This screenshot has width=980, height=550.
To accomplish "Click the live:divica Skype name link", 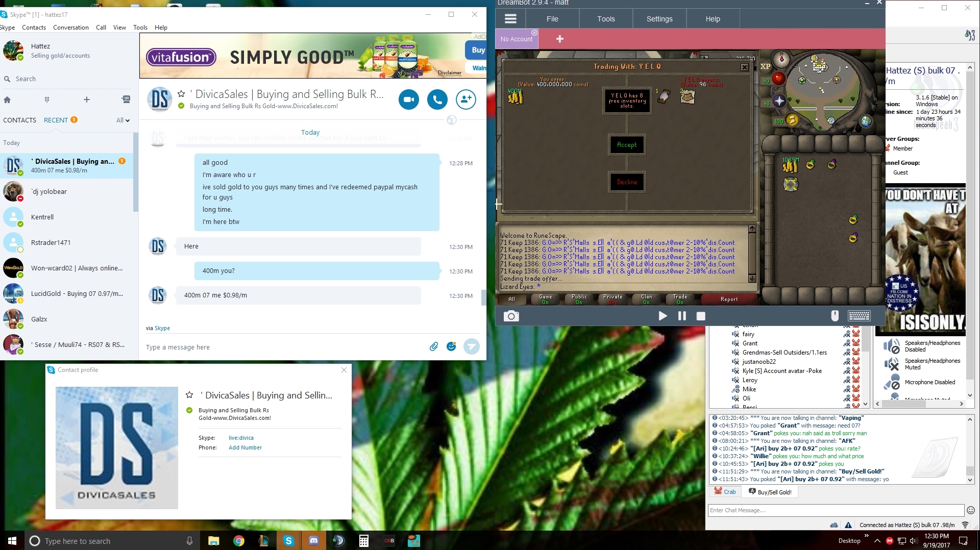I will [x=241, y=438].
